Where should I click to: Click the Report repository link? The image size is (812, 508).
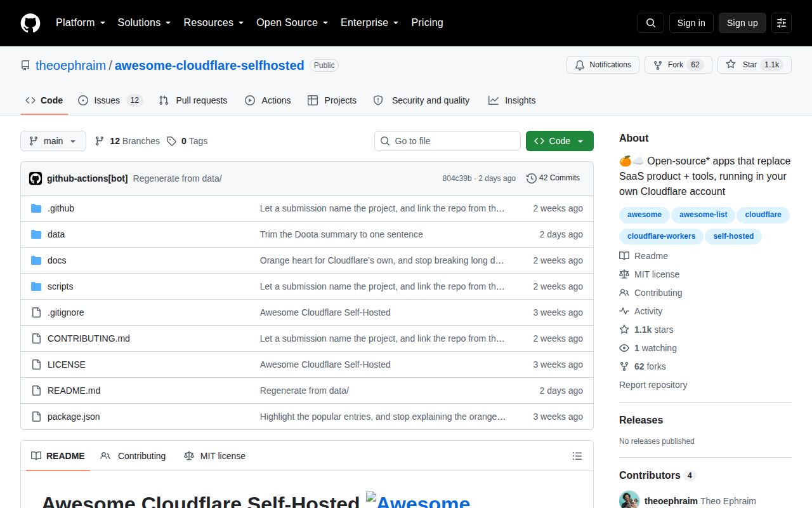[653, 385]
